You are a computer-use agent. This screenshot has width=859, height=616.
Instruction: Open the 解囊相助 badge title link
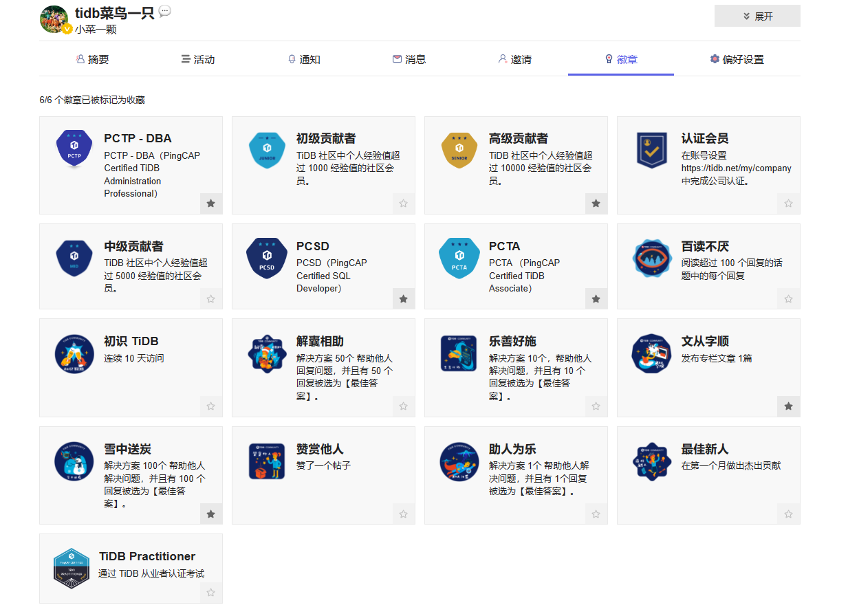coord(320,341)
